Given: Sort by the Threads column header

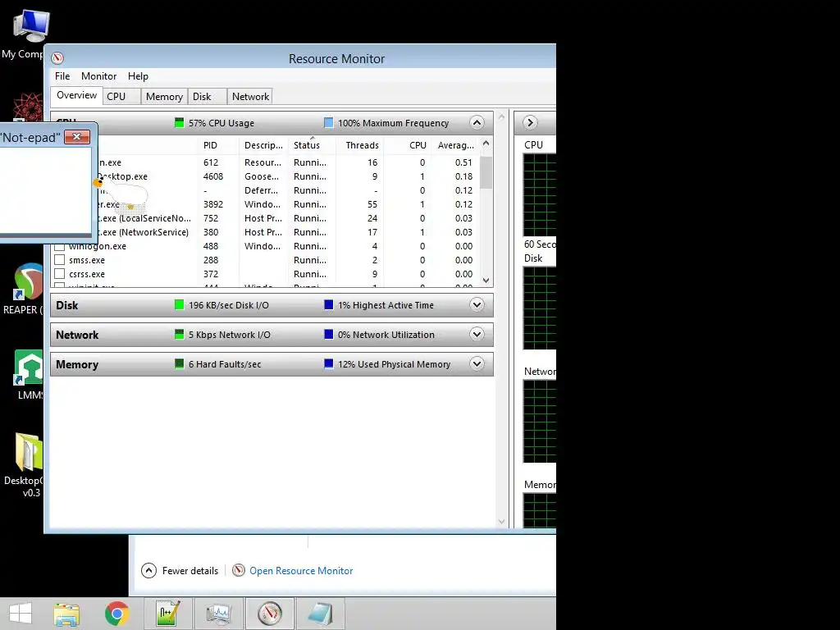Looking at the screenshot, I should pyautogui.click(x=359, y=145).
